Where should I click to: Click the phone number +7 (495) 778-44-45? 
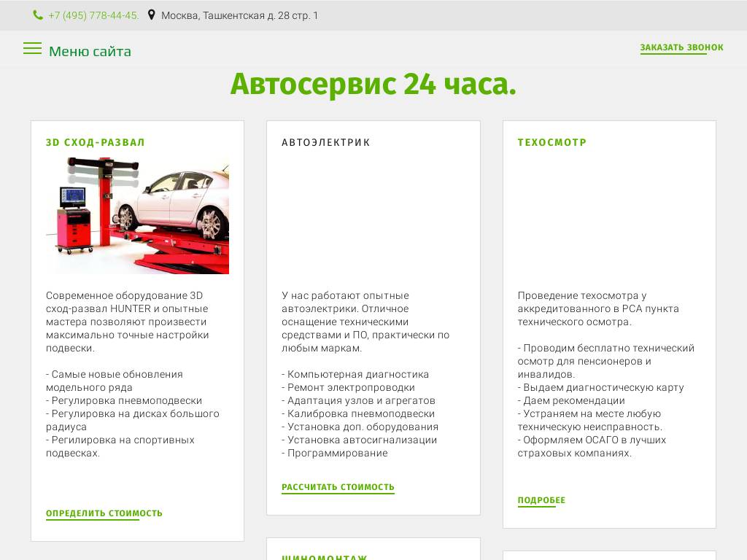(93, 15)
